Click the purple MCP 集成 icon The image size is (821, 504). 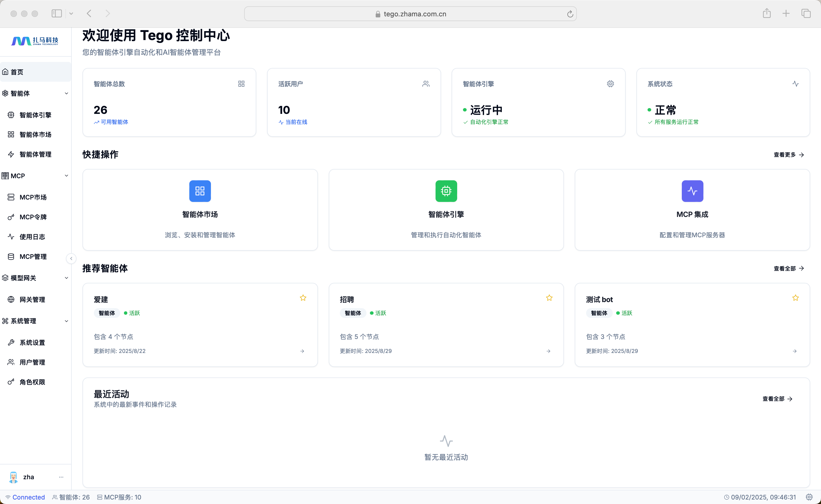(692, 191)
